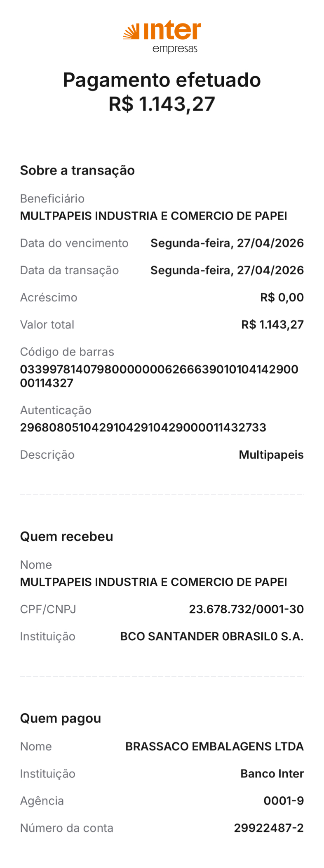Select the Acréscimo value R$ 0,00
Screen dimensions: 324x868
282,297
